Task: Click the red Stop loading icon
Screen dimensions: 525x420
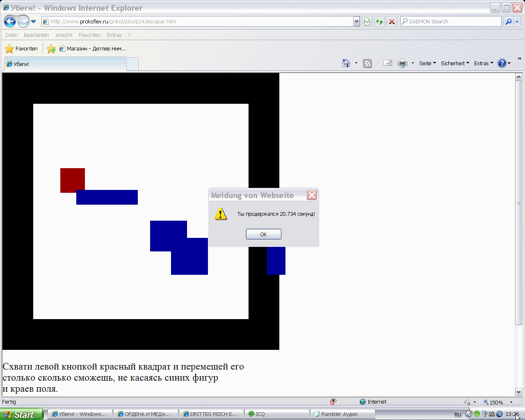Action: pos(392,21)
